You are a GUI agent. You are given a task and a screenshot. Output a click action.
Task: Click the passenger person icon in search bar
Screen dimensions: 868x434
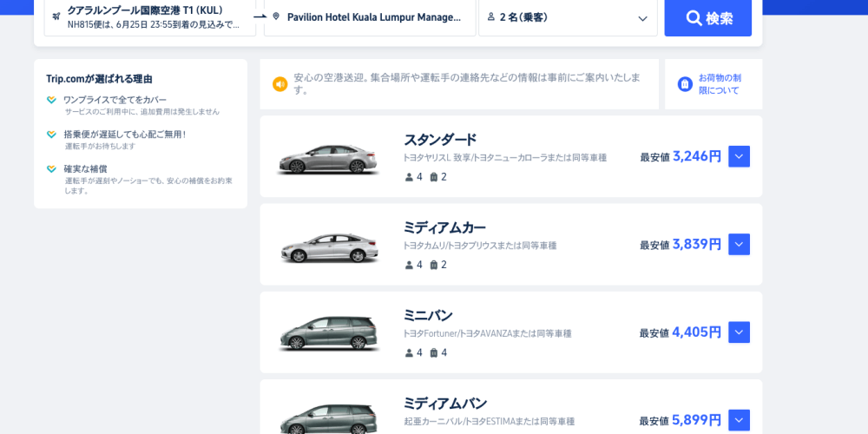pos(491,17)
